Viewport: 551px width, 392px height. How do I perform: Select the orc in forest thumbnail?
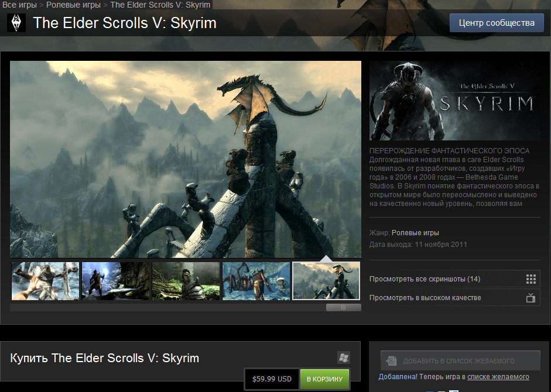(186, 281)
